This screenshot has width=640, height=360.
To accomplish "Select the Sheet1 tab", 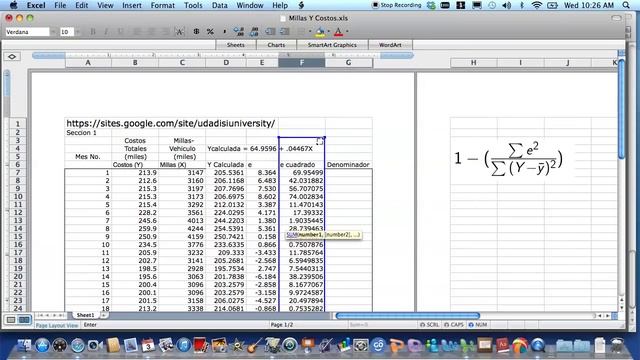I will click(85, 315).
